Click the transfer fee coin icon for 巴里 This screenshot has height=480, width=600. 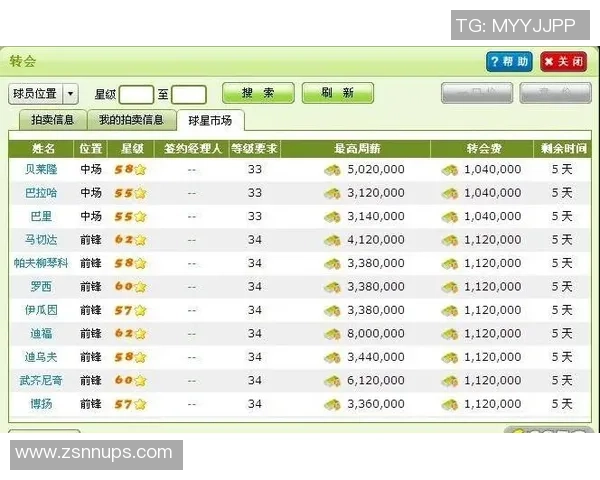pos(451,216)
